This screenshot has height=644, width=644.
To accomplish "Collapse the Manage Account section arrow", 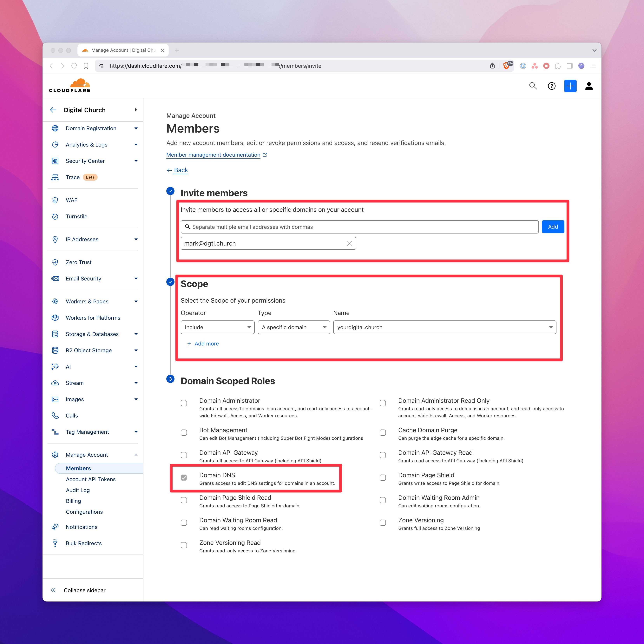I will 136,455.
